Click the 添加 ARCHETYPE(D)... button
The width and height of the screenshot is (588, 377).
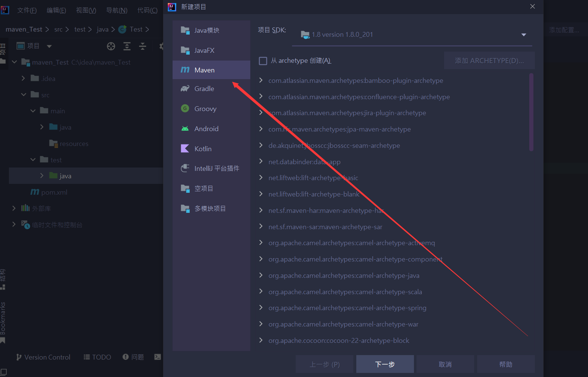[489, 61]
